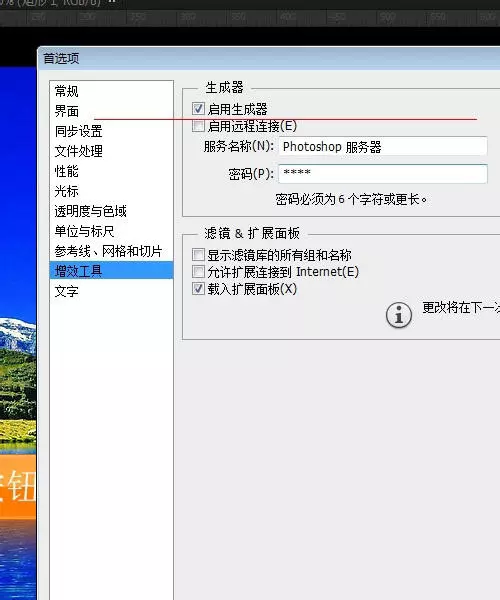The image size is (500, 600).
Task: Enable the 启用远程连接(E) checkbox
Action: [198, 126]
